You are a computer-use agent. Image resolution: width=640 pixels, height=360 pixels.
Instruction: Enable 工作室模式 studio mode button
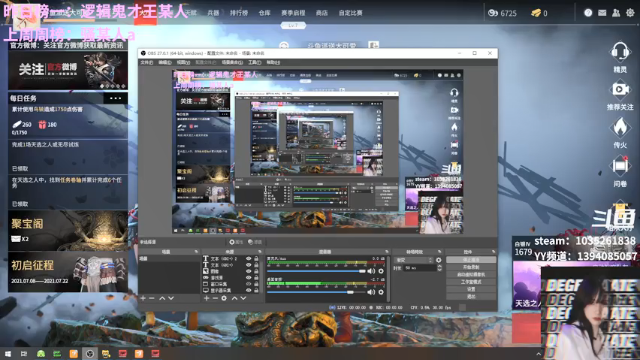471,282
